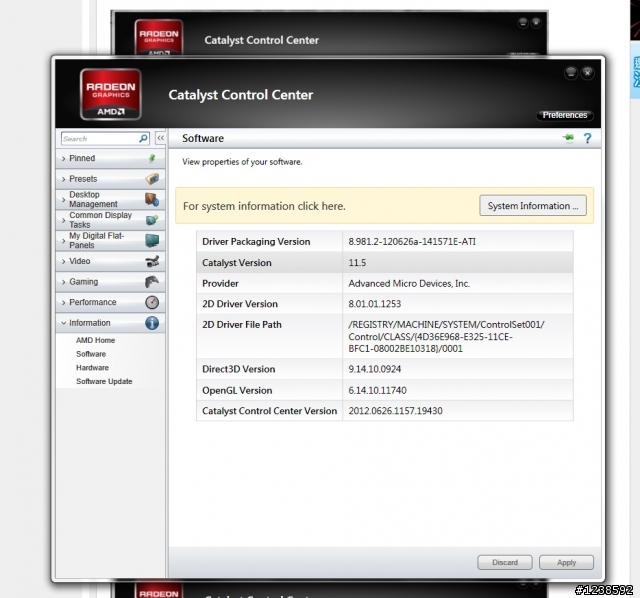Select Software under Information
This screenshot has height=598, width=640.
tap(91, 354)
